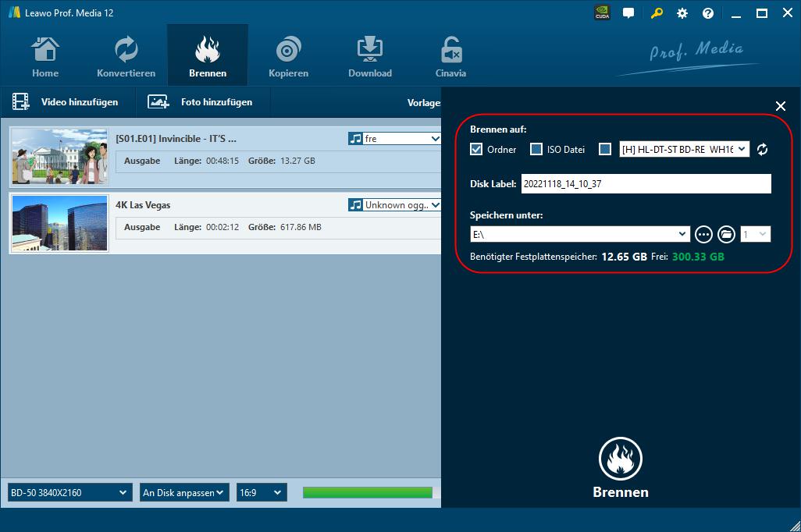Screen dimensions: 801x532
Task: Open the BD-50 3840X2160 disc type dropdown
Action: pos(69,493)
